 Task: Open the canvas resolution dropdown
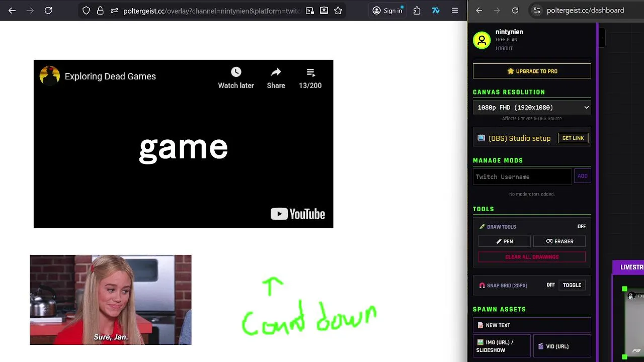532,107
